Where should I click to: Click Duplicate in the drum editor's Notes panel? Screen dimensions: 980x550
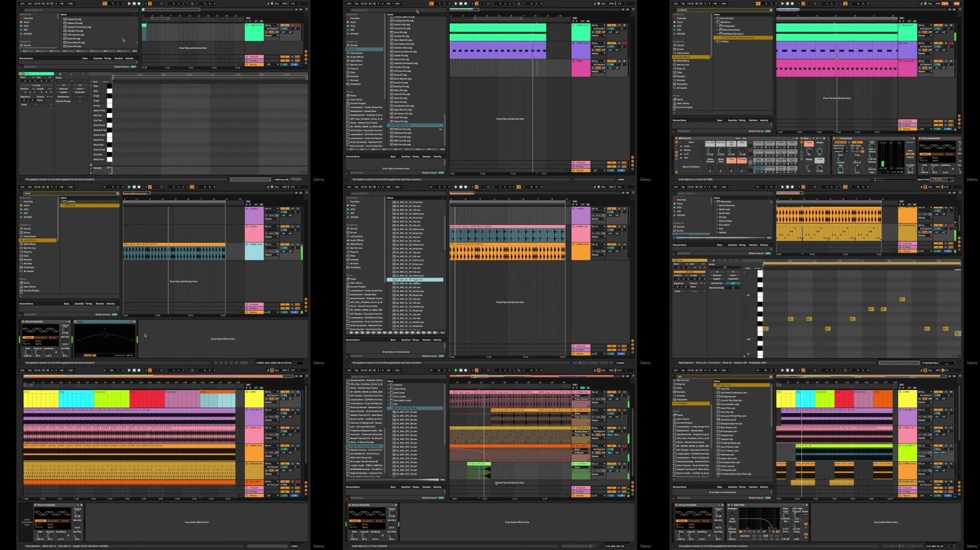[x=79, y=92]
